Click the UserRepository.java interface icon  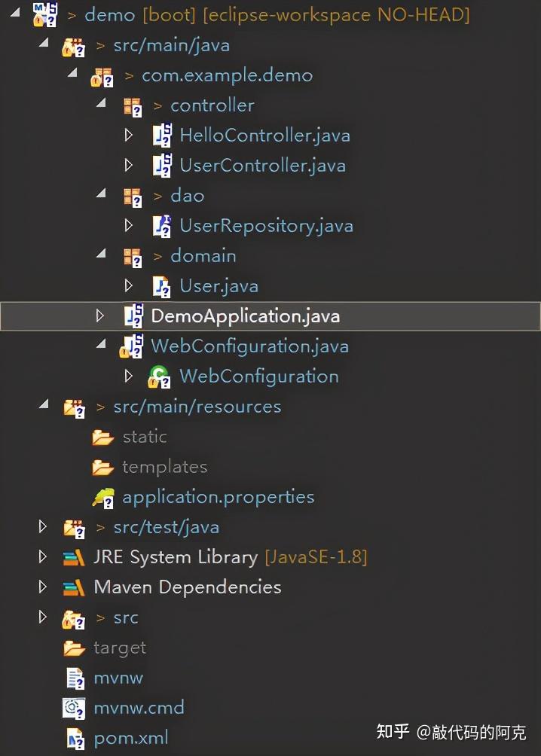tap(162, 226)
